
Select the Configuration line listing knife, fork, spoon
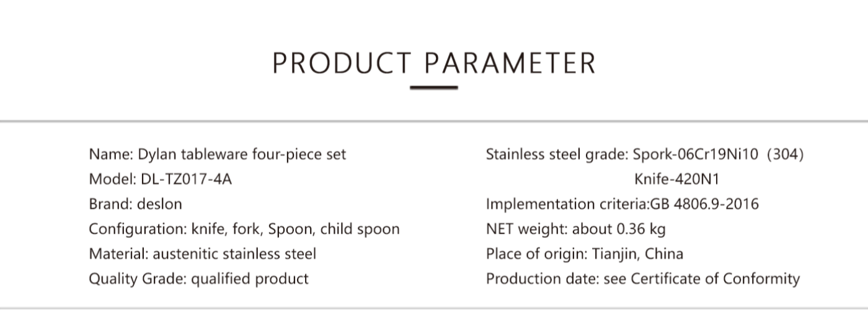point(244,229)
